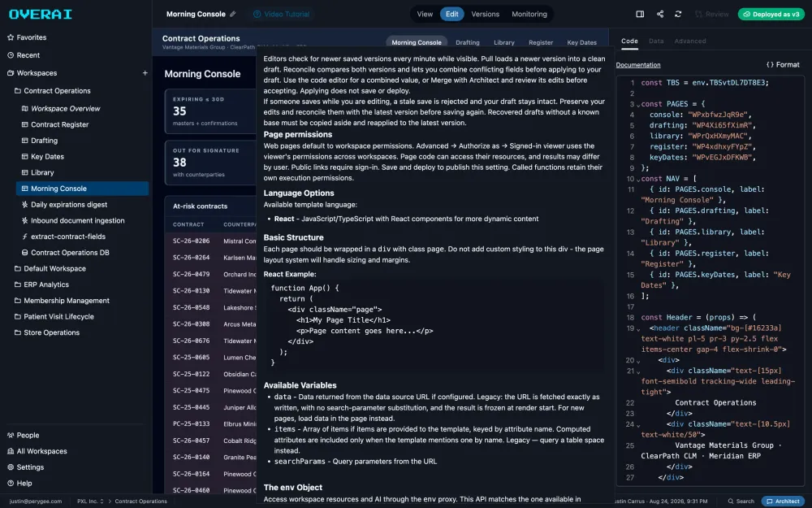The height and width of the screenshot is (508, 812).
Task: Format the code with the Format button
Action: coord(783,65)
